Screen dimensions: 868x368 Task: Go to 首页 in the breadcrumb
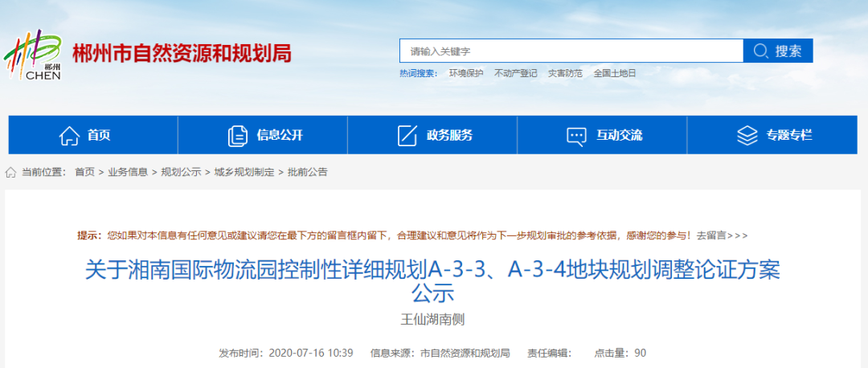(84, 172)
